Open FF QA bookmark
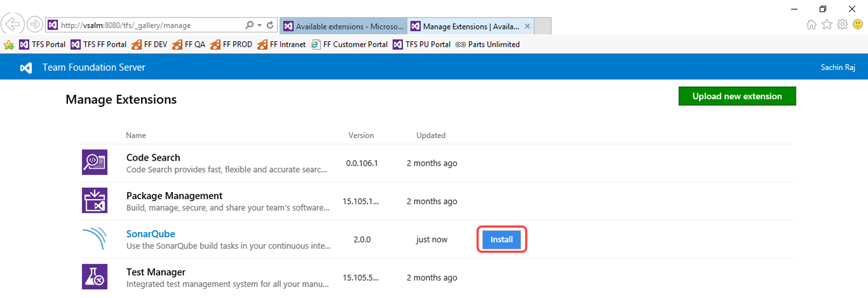The height and width of the screenshot is (298, 868). (189, 44)
